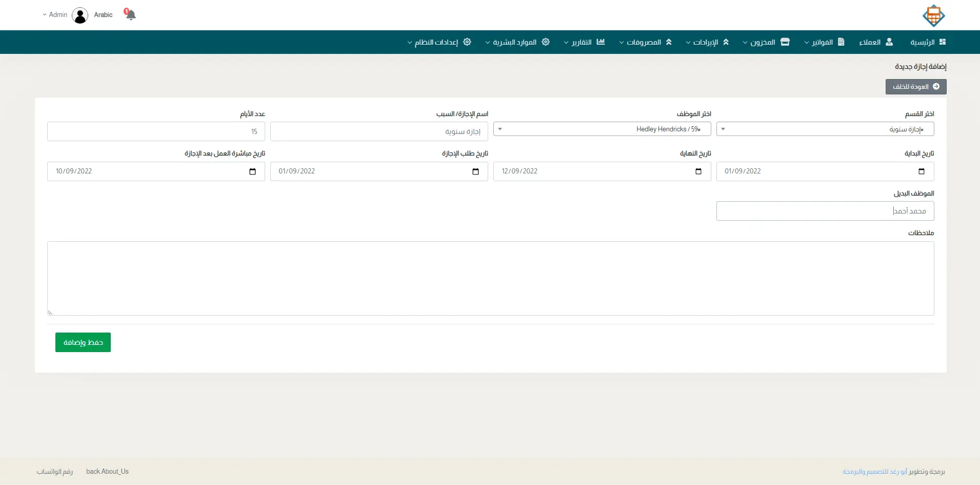The width and height of the screenshot is (980, 485).
Task: Clear the selected employee Hedley Hendricks
Action: click(x=699, y=129)
